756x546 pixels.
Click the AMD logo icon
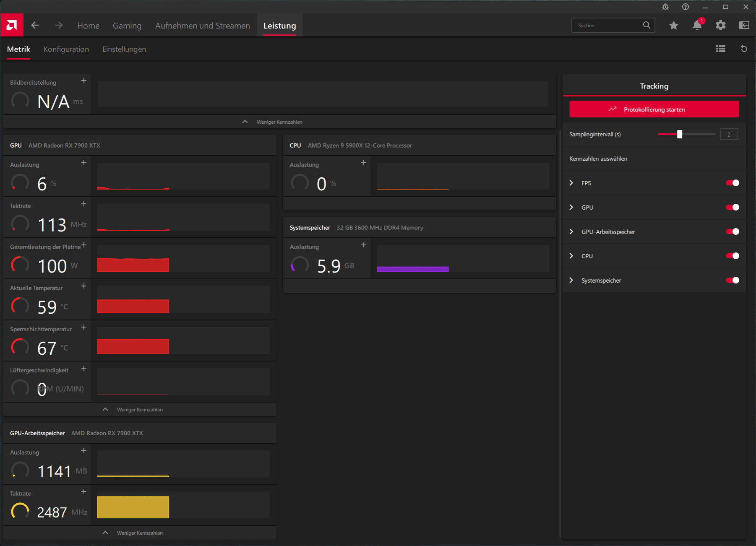click(x=12, y=25)
